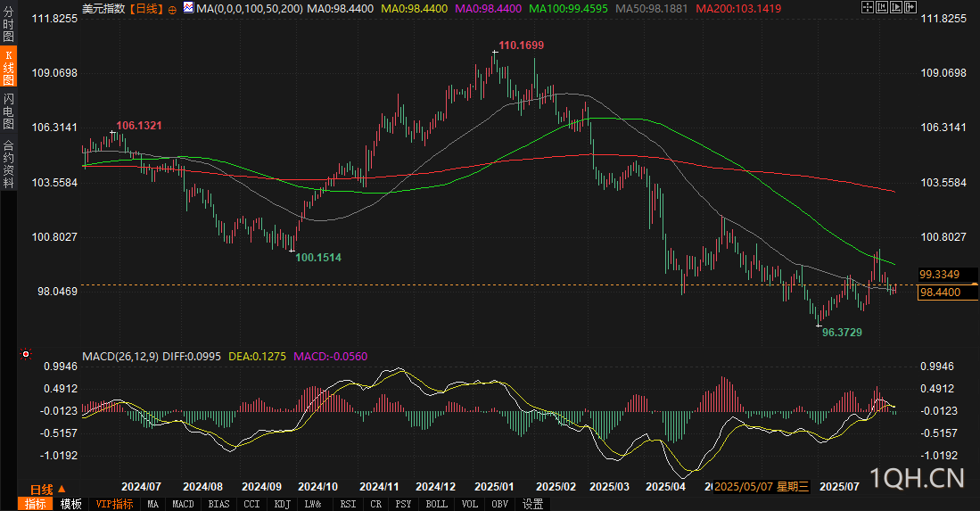Click the red gear icon beside MACD panel
This screenshot has height=511, width=980.
pos(26,354)
